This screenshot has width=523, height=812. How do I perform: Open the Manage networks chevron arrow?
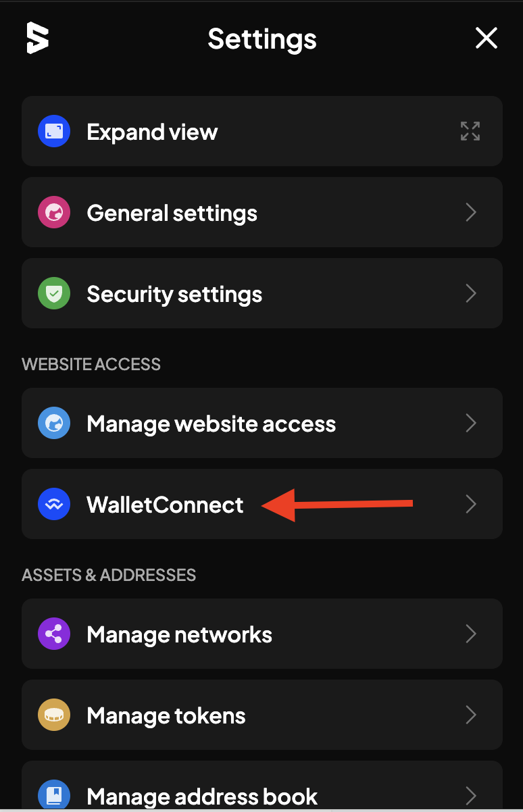pos(472,634)
